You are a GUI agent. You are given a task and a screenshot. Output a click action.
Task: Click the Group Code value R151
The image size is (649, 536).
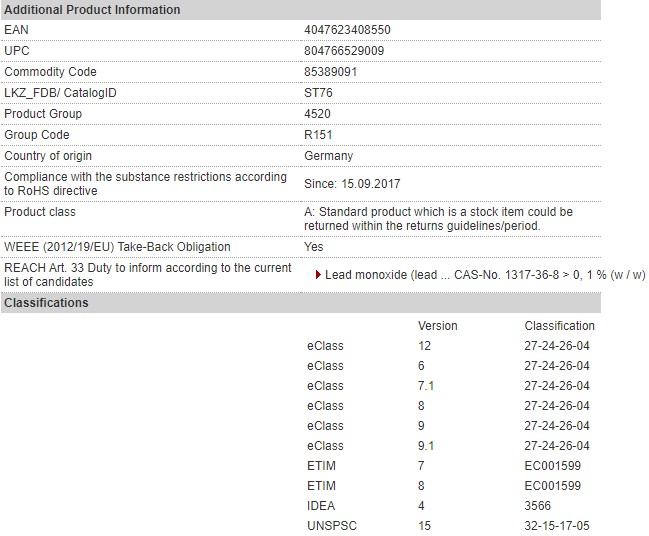click(318, 135)
